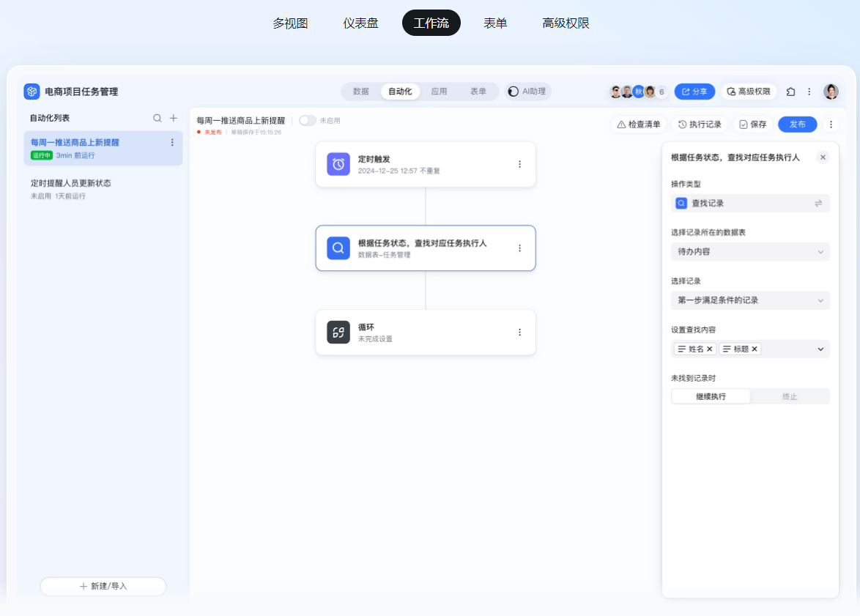860x616 pixels.
Task: Select 终止 when no record found
Action: pos(790,396)
